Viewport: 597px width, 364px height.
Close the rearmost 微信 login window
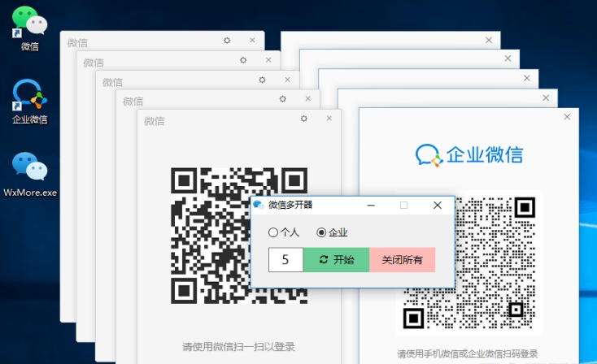pyautogui.click(x=252, y=40)
